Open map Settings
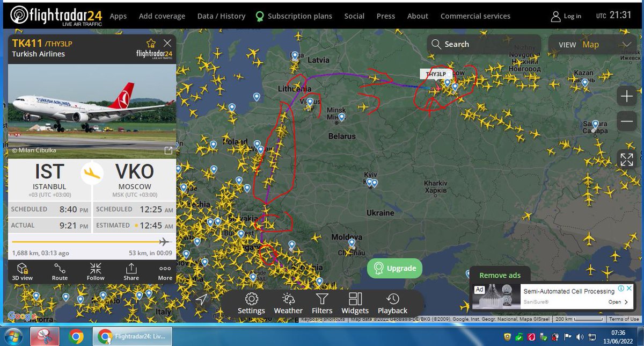Viewport: 644px width, 346px height. (x=251, y=304)
